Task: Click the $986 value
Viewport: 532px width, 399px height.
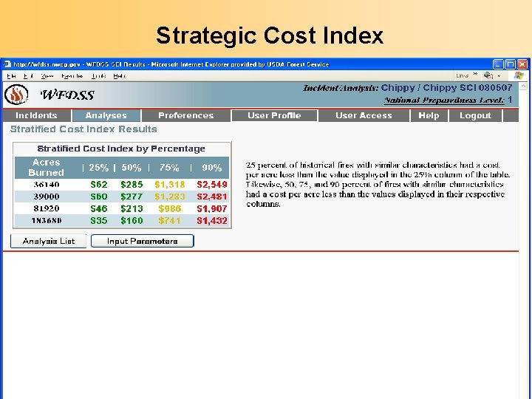Action: pyautogui.click(x=170, y=208)
